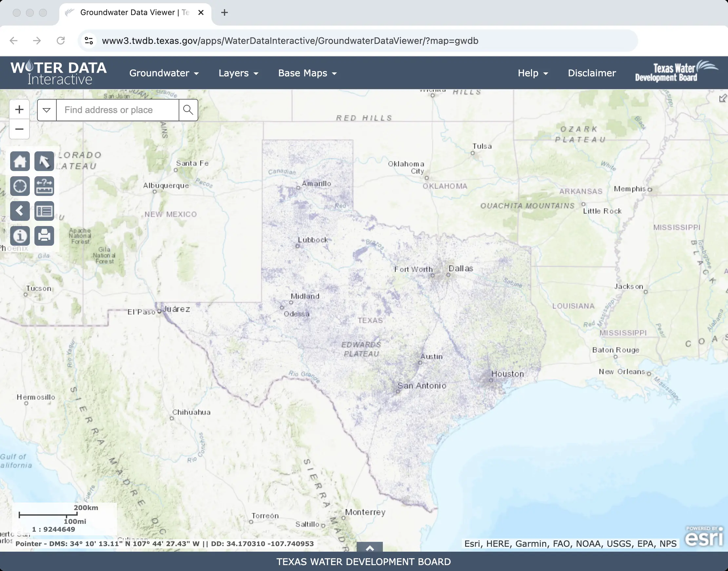Open the Base Maps menu
Viewport: 728px width, 571px height.
click(x=307, y=73)
